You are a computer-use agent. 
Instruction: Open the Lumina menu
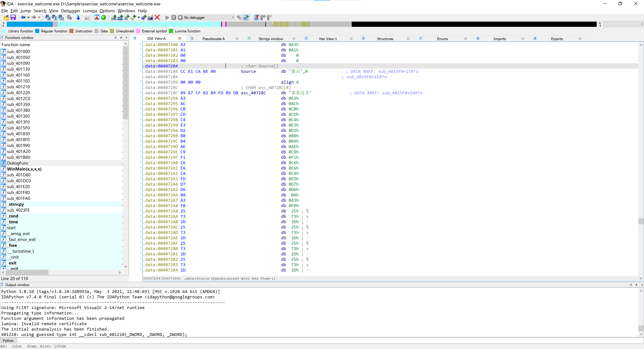90,11
